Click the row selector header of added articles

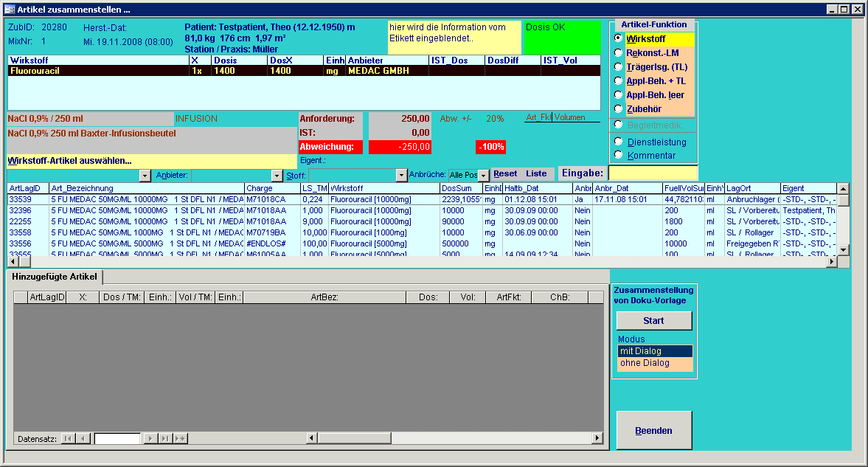(x=21, y=297)
